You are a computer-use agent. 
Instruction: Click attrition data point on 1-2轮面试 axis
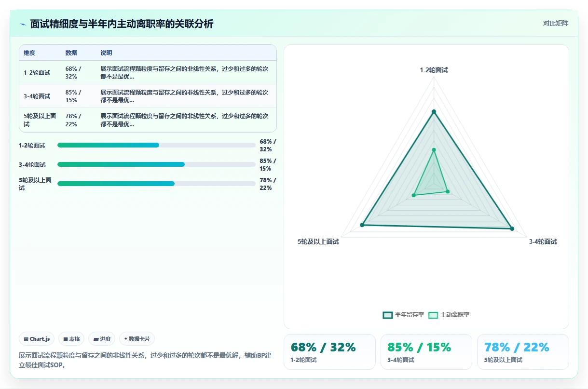(434, 150)
